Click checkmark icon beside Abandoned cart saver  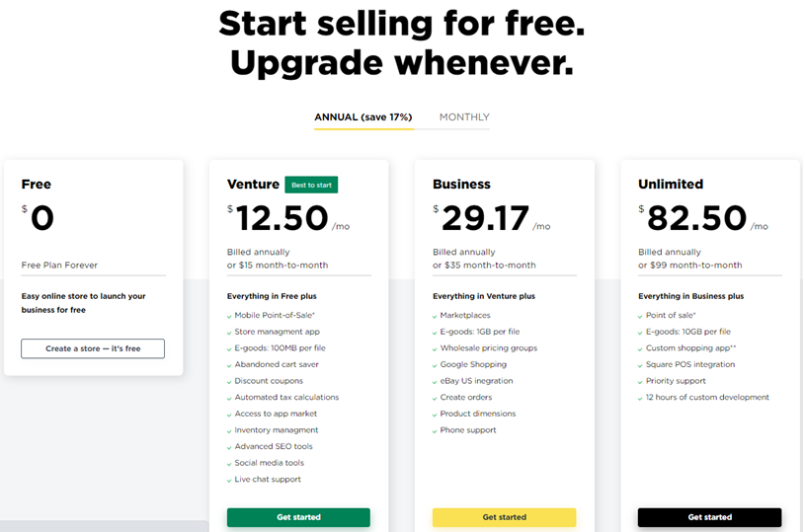[x=229, y=365]
